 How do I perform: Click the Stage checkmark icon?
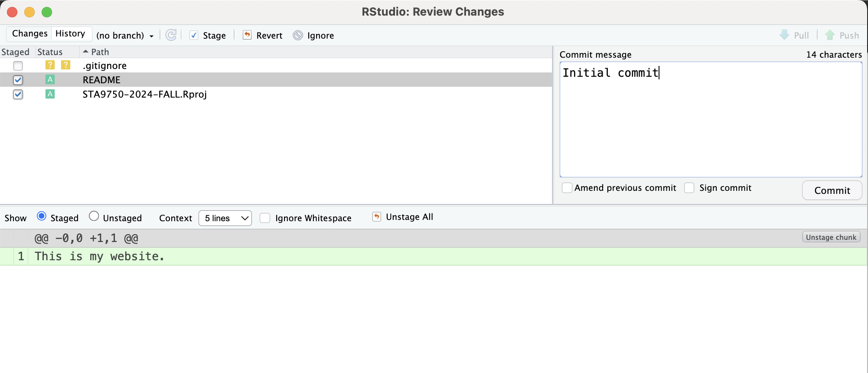[194, 35]
